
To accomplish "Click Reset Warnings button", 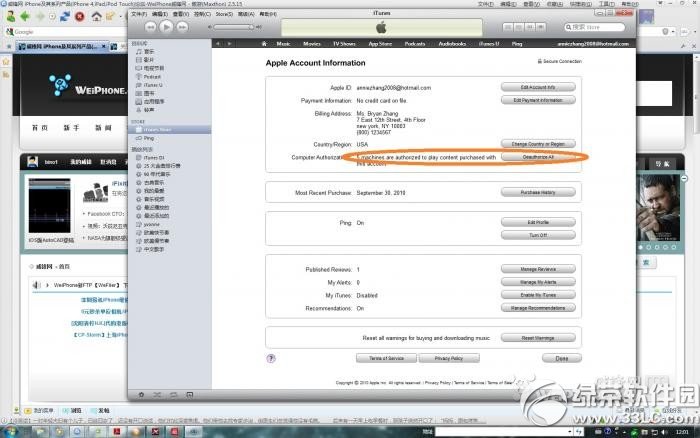I will point(538,338).
